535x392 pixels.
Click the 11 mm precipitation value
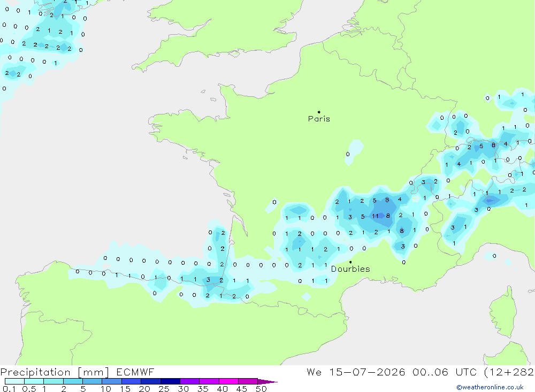(x=376, y=216)
